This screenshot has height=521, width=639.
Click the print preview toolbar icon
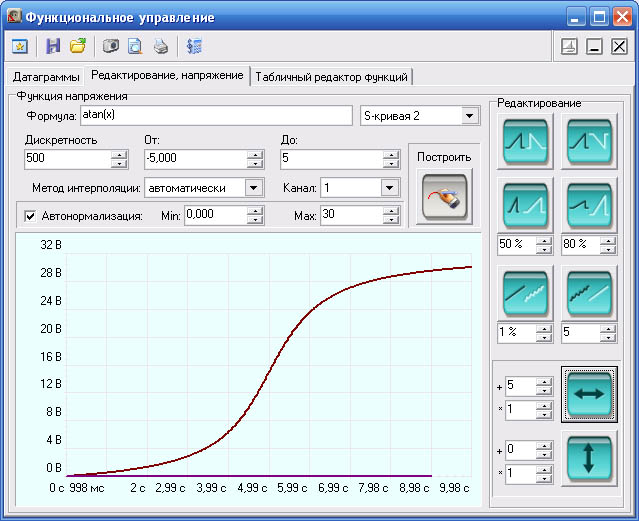(134, 46)
